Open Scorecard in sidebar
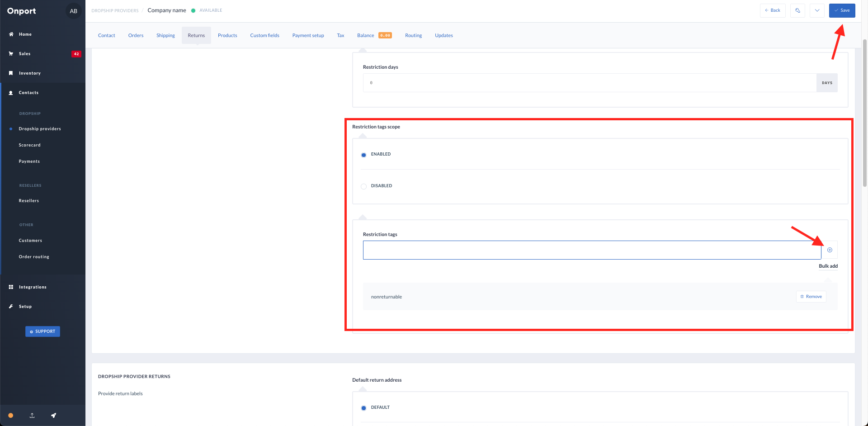 pyautogui.click(x=29, y=145)
